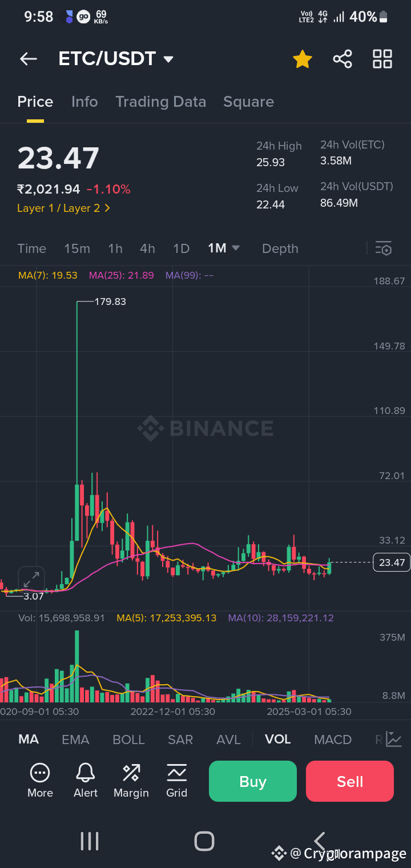Tap the 24h Vol(USDT) 86.49M value
This screenshot has width=411, height=868.
(339, 203)
